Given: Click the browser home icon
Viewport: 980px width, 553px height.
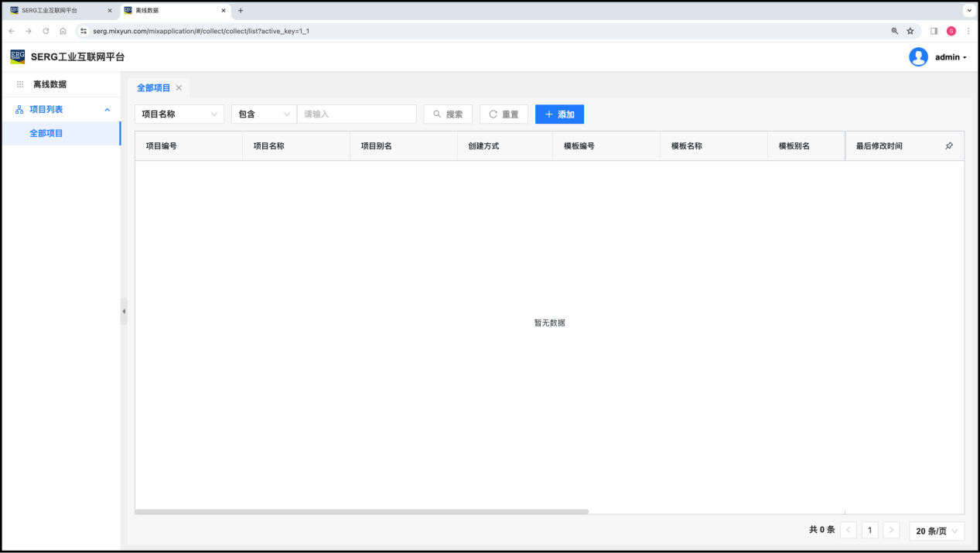Looking at the screenshot, I should 63,31.
